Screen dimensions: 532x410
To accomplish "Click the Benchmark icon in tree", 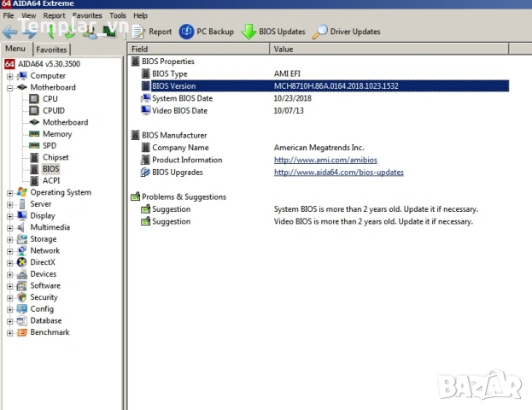I will [22, 332].
